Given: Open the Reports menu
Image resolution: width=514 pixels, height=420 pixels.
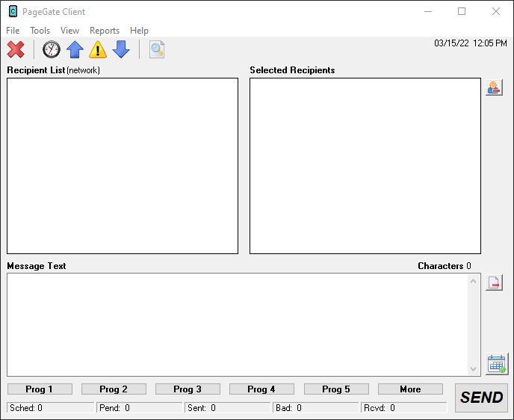Looking at the screenshot, I should 105,31.
